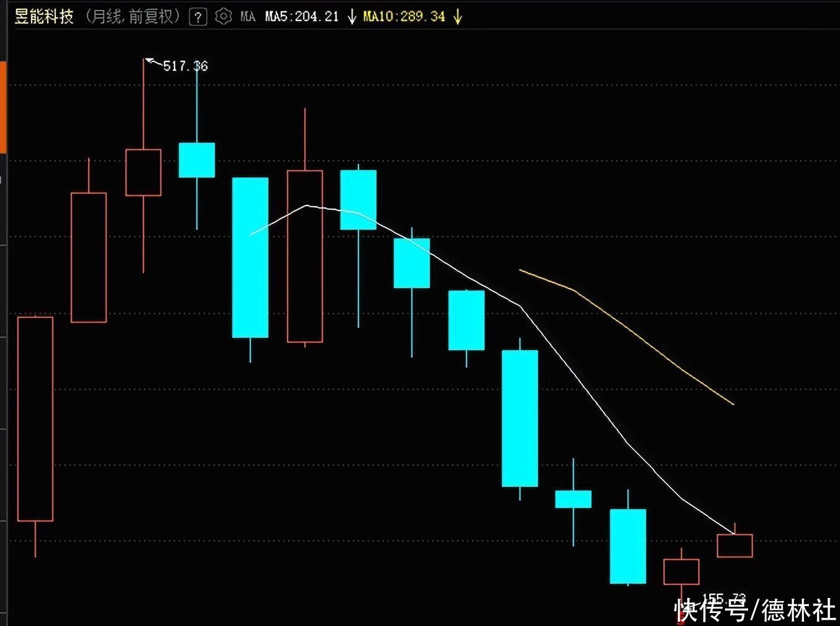The height and width of the screenshot is (626, 840).
Task: Click the MA5:204.21 value
Action: tap(302, 17)
